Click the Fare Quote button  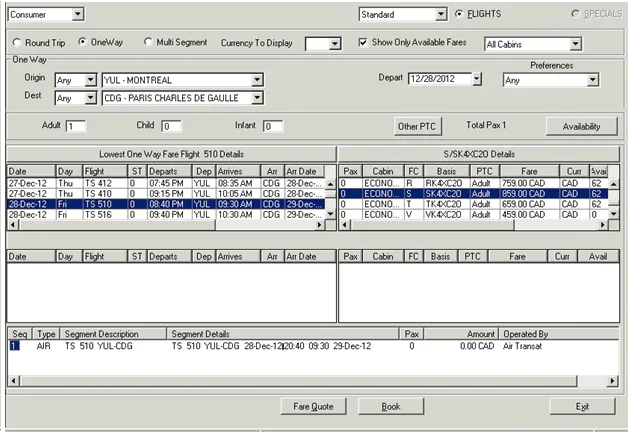click(x=313, y=406)
